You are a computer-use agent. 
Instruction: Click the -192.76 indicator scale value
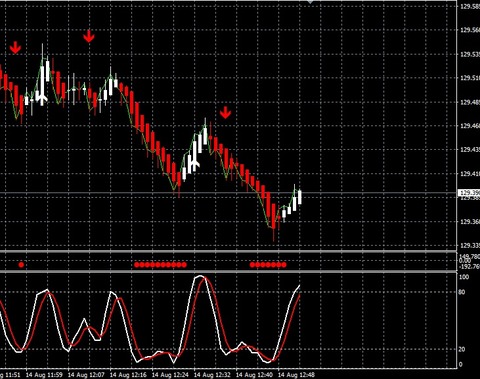470,266
